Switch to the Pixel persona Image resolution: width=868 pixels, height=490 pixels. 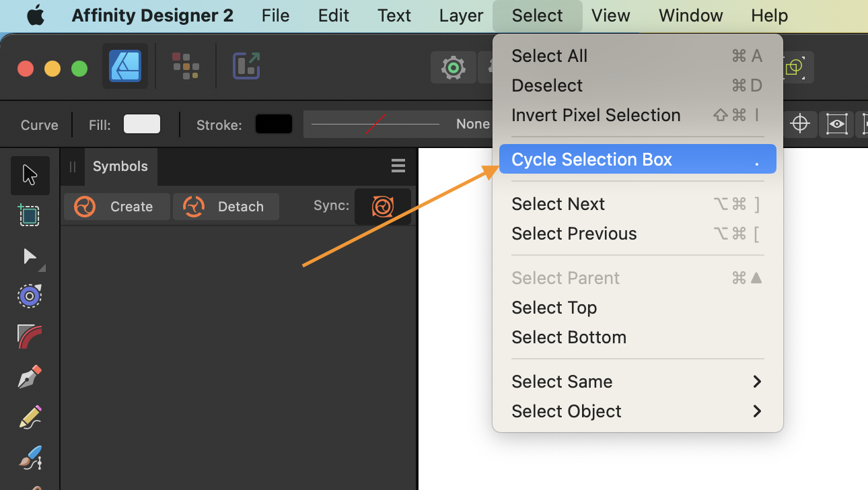pos(186,66)
